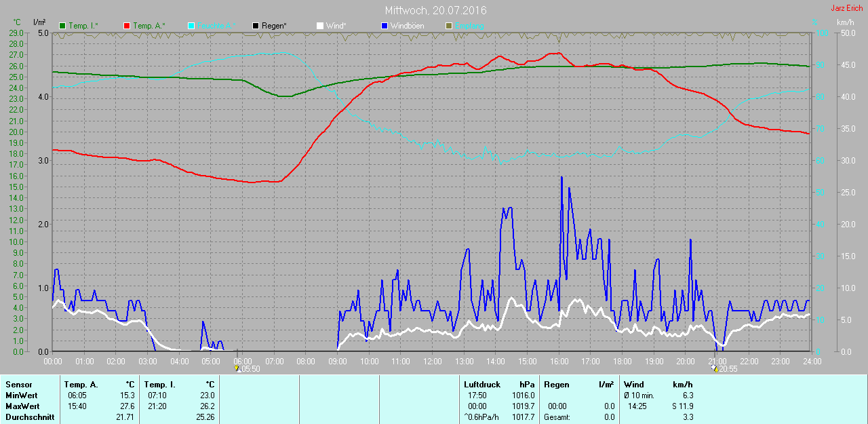Click the '17:50' pressure minimum time
Viewport: 868px width, 424px height.
tap(477, 396)
